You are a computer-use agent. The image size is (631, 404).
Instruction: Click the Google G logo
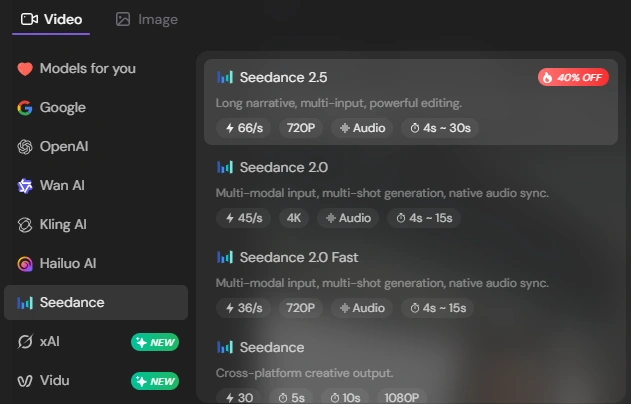pos(25,108)
